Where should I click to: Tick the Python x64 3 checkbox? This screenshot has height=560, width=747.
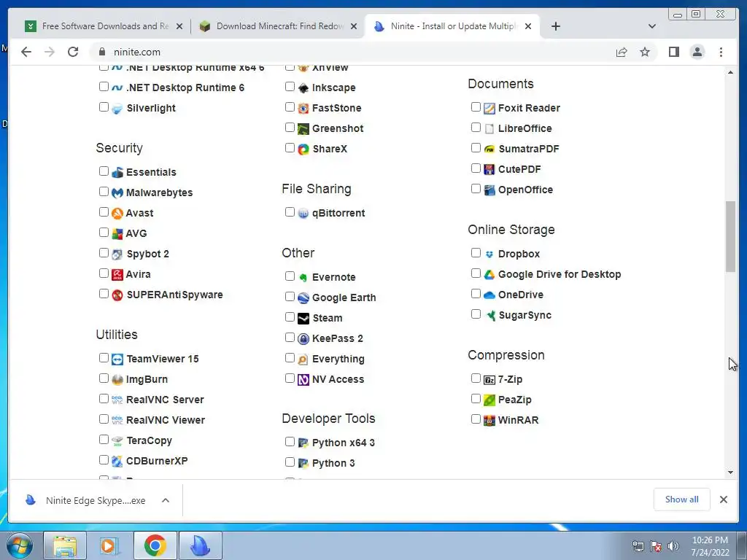[290, 441]
